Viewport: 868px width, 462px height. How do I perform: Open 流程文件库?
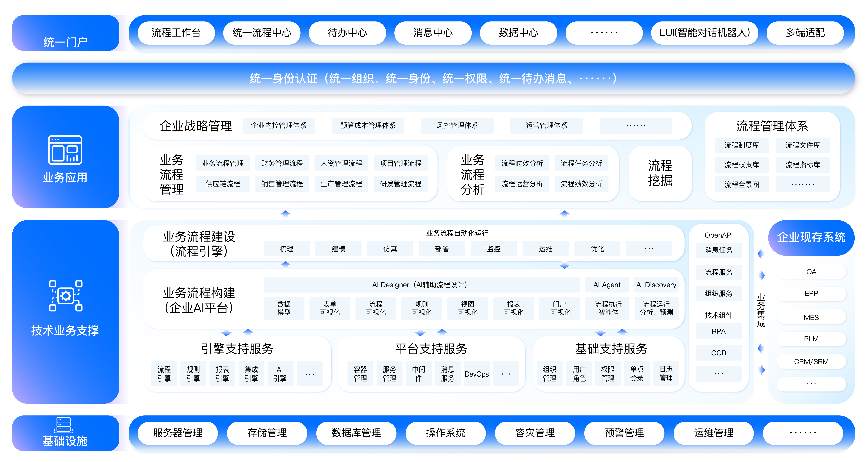click(803, 145)
